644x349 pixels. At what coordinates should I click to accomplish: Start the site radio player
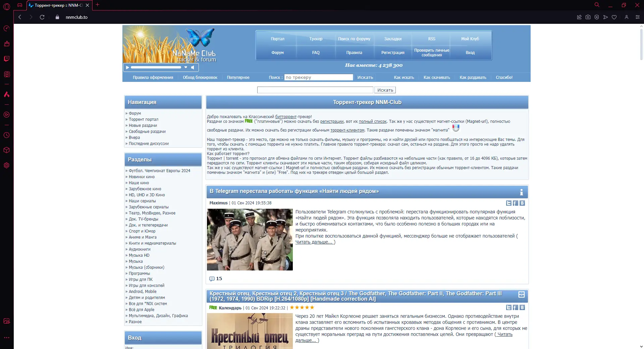[x=127, y=67]
